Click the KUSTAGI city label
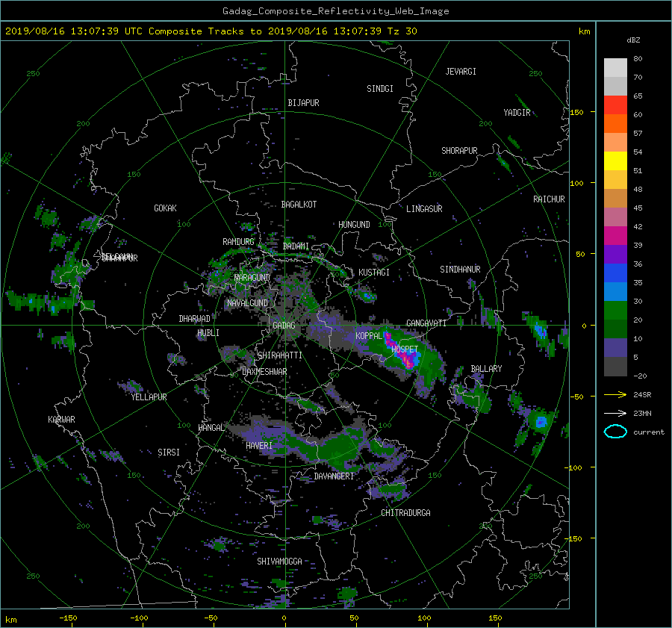 click(x=374, y=273)
